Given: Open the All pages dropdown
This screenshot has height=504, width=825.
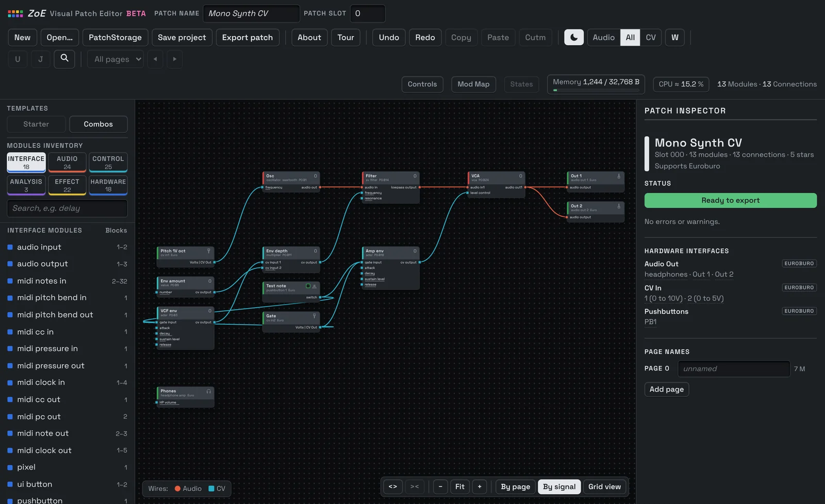Looking at the screenshot, I should (x=115, y=59).
